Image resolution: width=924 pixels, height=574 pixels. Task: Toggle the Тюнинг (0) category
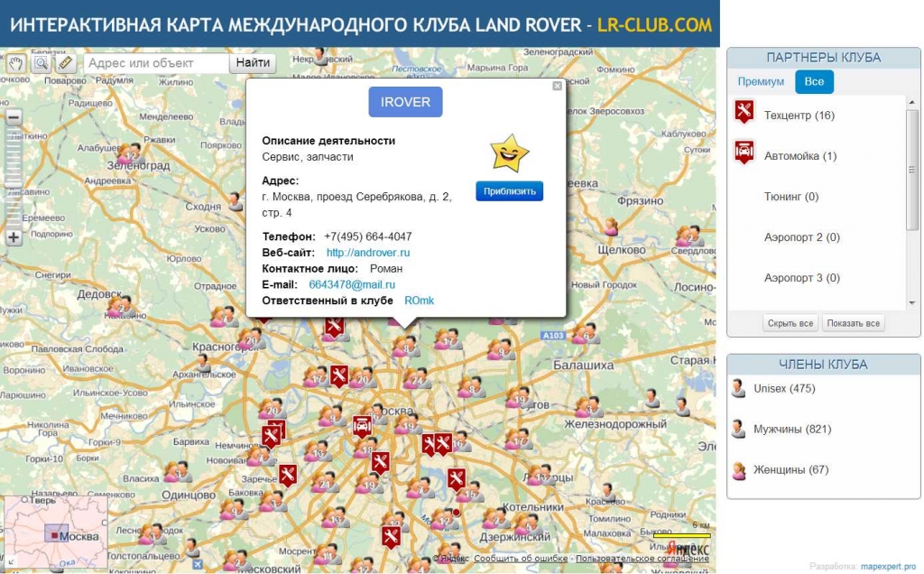(790, 197)
